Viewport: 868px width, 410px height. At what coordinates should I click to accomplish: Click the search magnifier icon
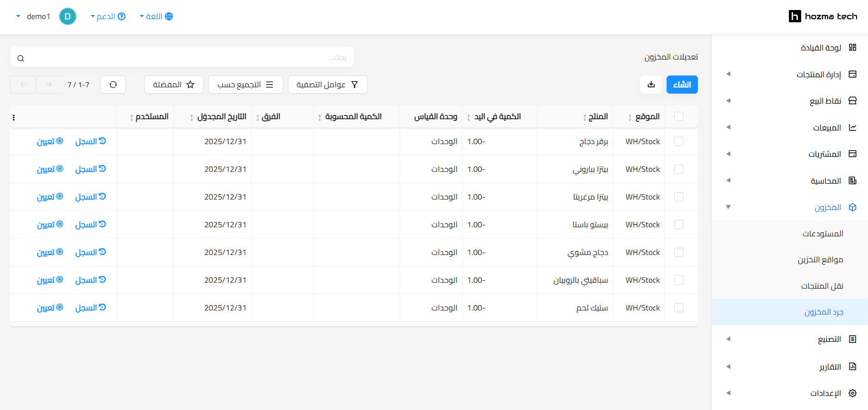coord(21,58)
